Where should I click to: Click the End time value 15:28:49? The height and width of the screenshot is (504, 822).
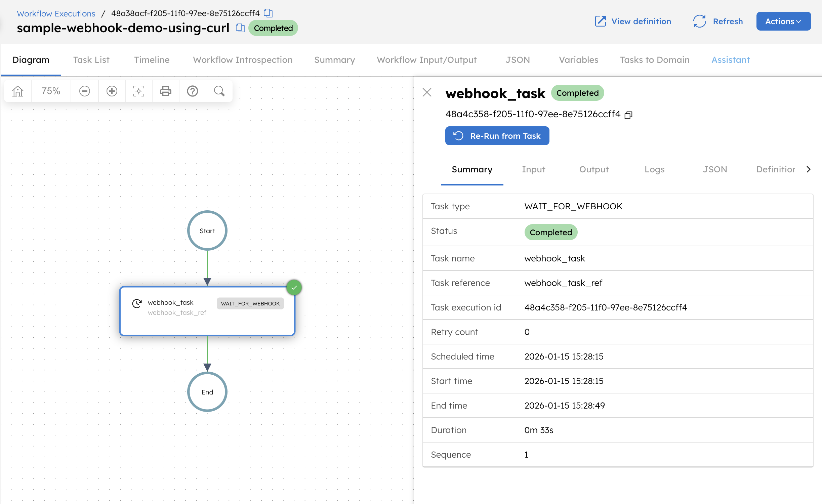(565, 406)
